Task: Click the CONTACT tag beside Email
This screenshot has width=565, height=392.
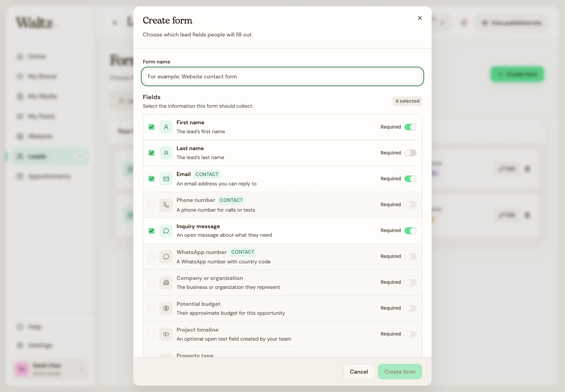Action: (x=207, y=174)
